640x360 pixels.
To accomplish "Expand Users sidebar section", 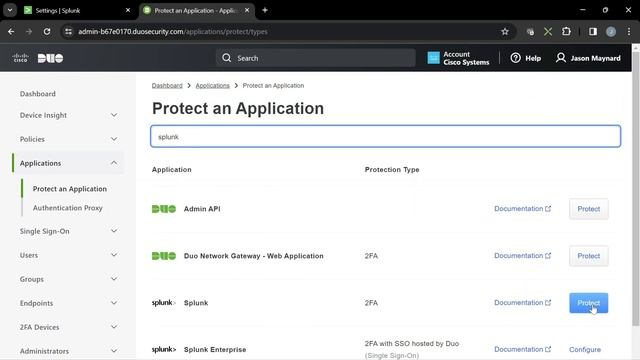I will 68,255.
